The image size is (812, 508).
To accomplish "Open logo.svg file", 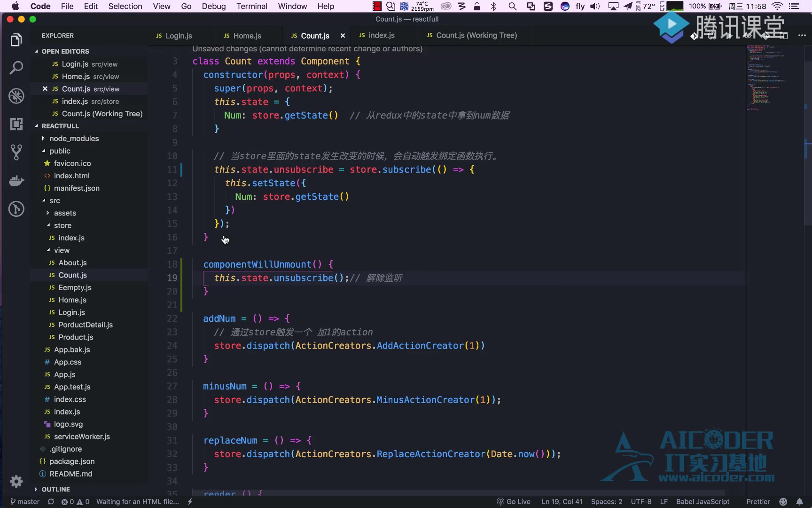I will point(68,424).
